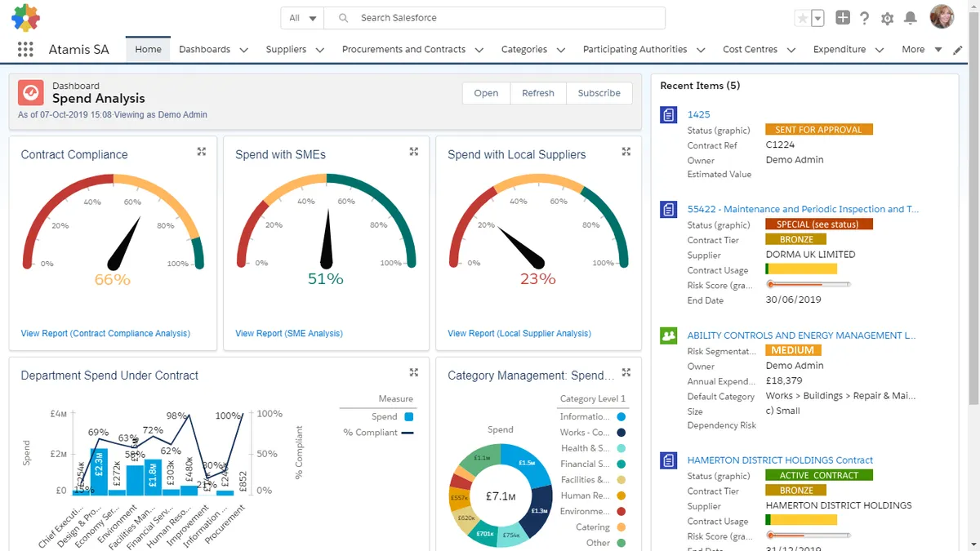Click the Catering category orange swatch

621,527
